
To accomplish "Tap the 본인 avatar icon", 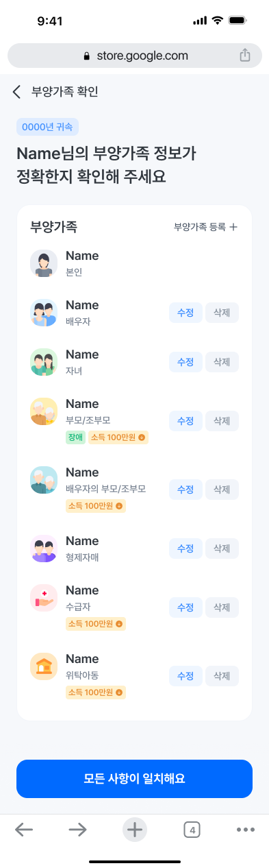I will (x=44, y=263).
